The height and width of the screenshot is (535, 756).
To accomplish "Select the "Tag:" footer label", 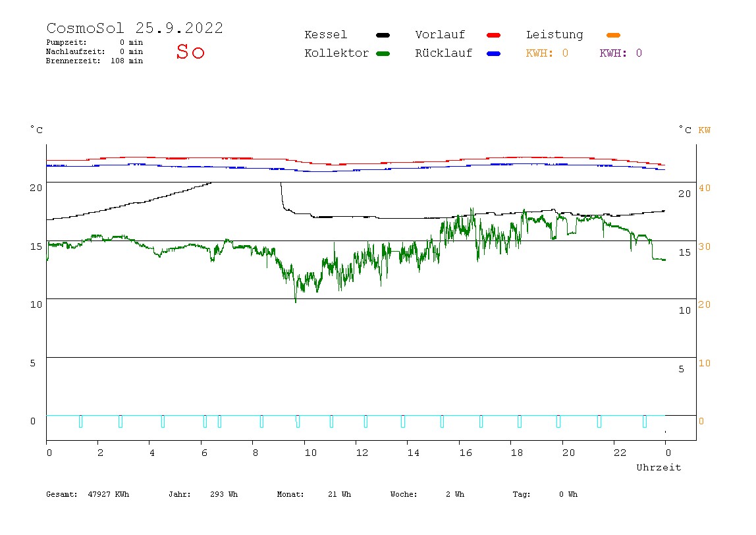I will 521,494.
